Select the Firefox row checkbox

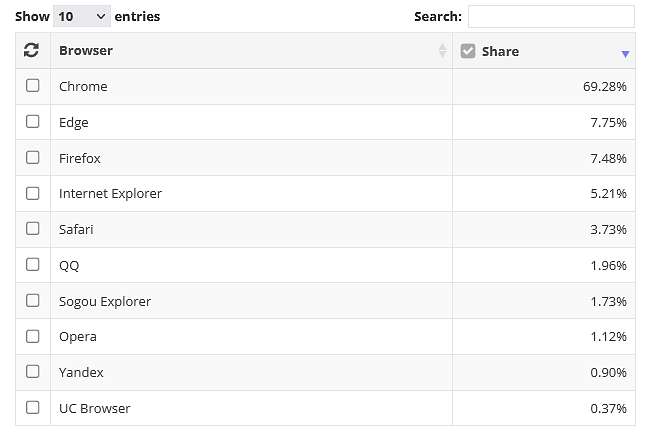(x=33, y=158)
